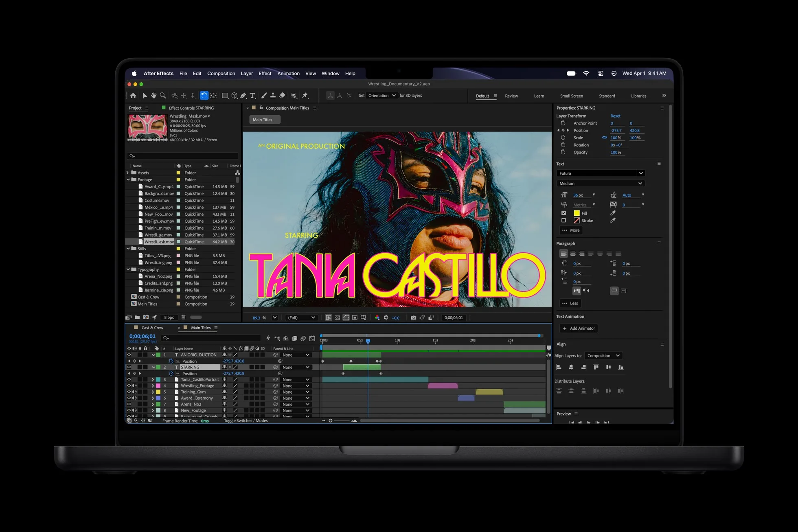Expand the Assets folder

click(128, 173)
